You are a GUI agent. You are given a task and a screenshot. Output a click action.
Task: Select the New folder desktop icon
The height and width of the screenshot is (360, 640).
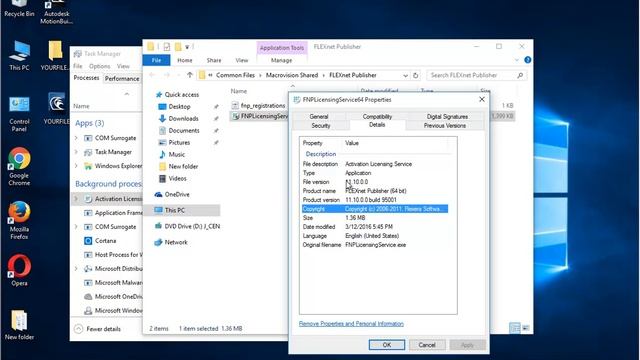click(x=19, y=325)
